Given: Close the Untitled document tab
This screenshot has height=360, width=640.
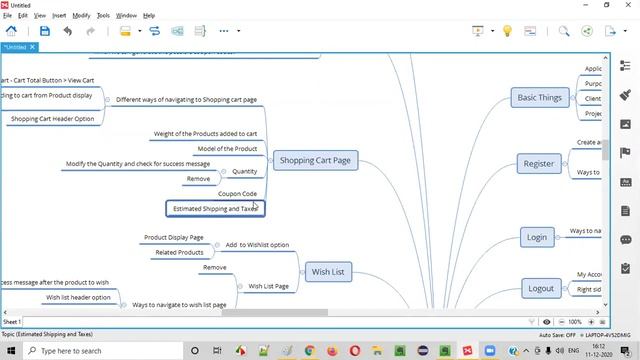Looking at the screenshot, I should point(33,47).
